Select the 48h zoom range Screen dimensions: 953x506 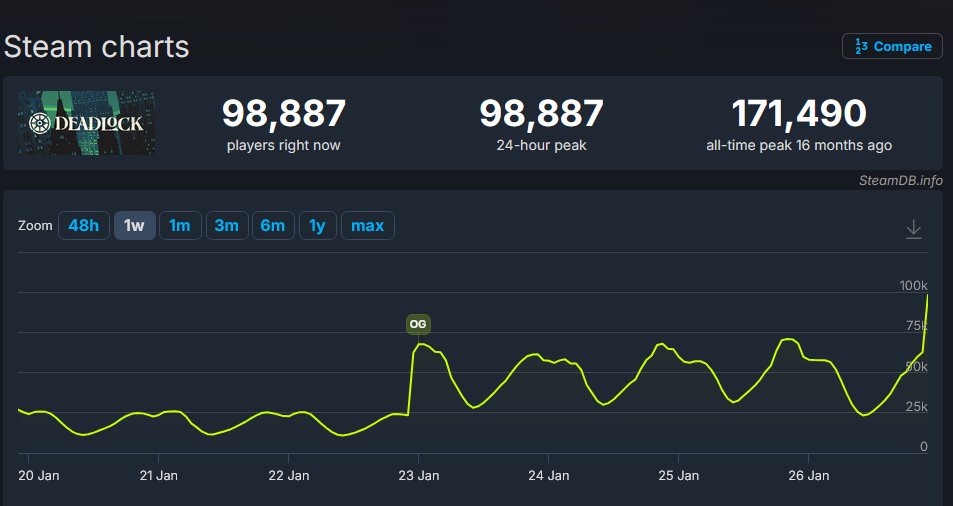click(x=84, y=225)
